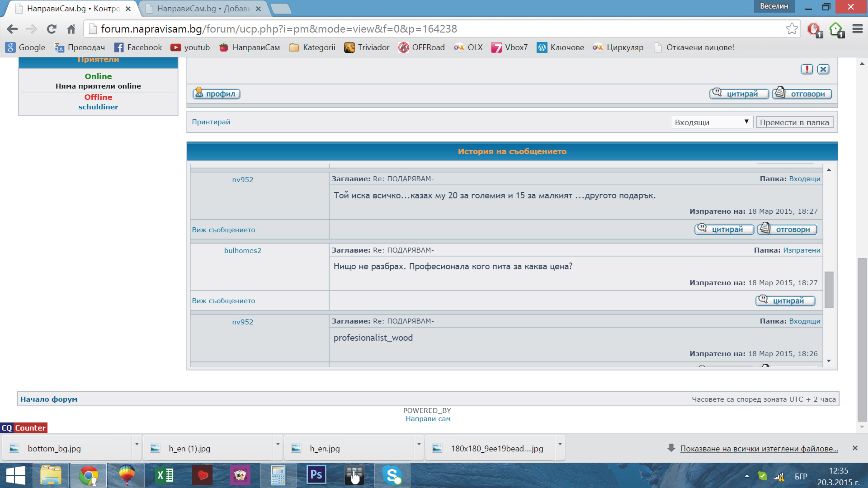Image resolution: width=868 pixels, height=488 pixels.
Task: Show hidden system tray icons
Action: click(747, 476)
